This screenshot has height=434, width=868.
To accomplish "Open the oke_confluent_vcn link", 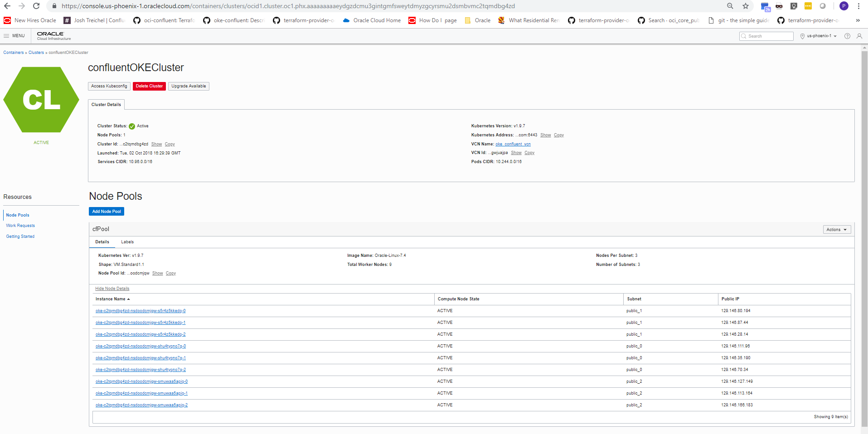I will pos(513,144).
